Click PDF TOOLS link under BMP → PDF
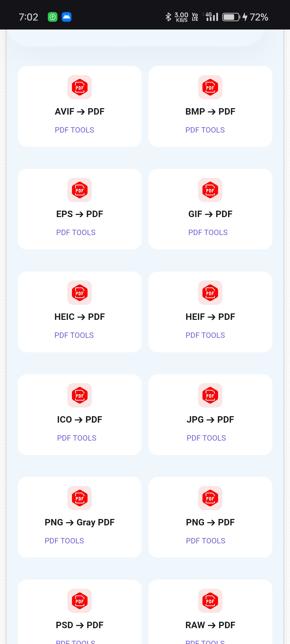Viewport: 290px width, 644px height. tap(205, 130)
